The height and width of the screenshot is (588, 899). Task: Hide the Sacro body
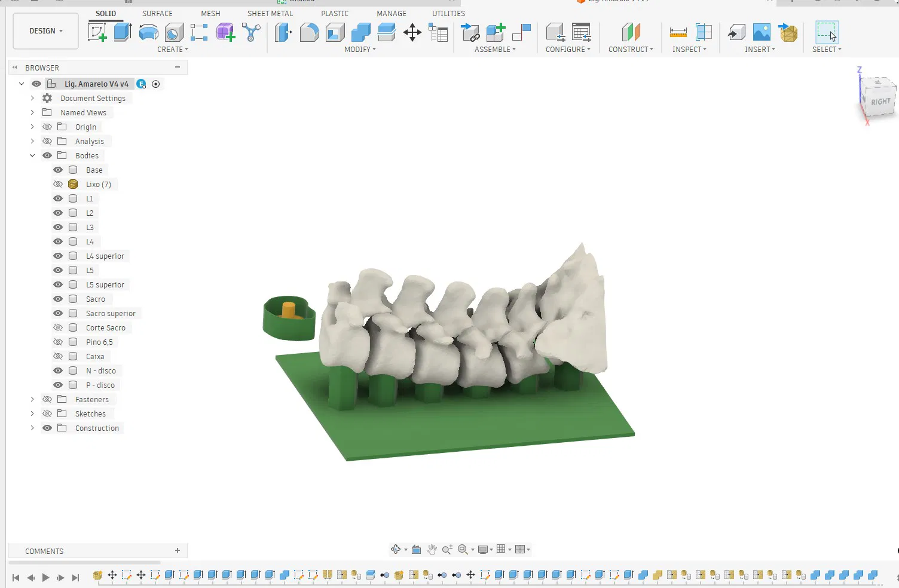(58, 299)
